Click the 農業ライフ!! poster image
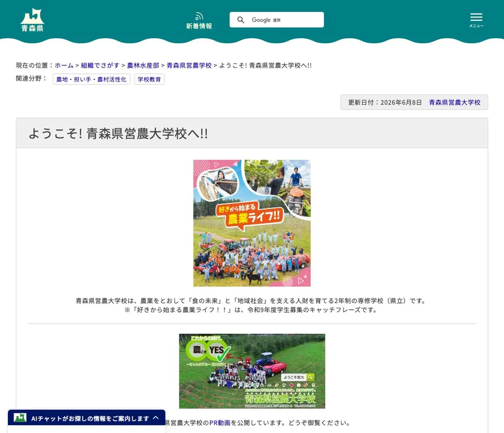Viewport: 504px width, 433px height. (x=252, y=223)
